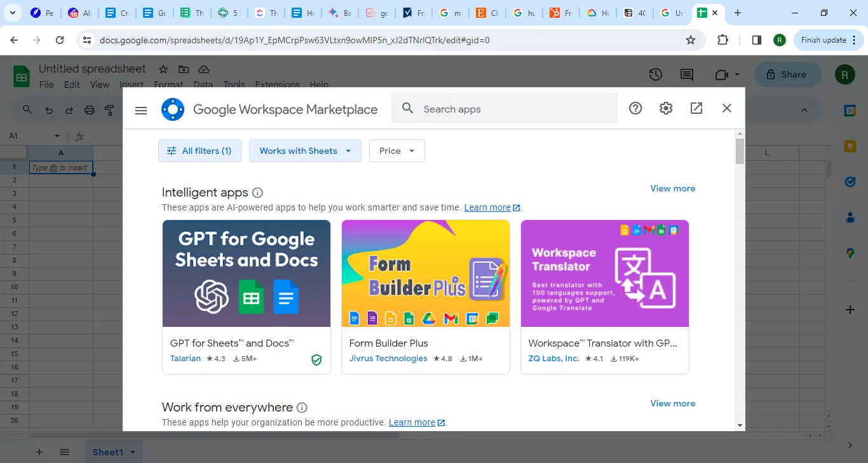Click Sheets toolbar search menus magnifier

[x=27, y=110]
